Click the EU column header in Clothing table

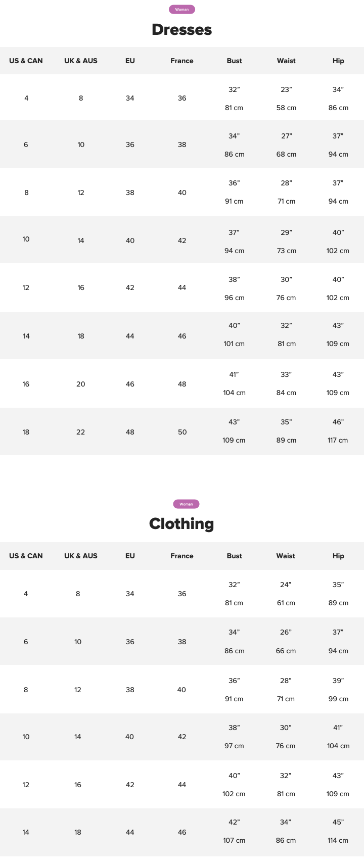coord(130,556)
